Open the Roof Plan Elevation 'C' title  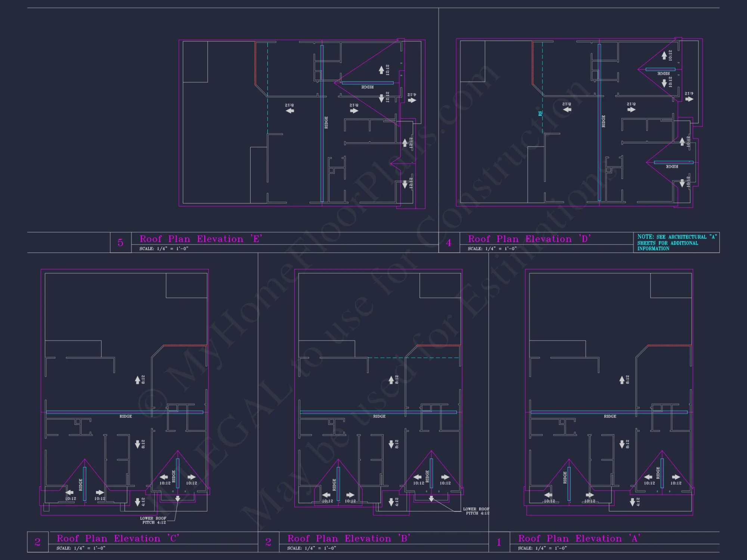[x=119, y=538]
